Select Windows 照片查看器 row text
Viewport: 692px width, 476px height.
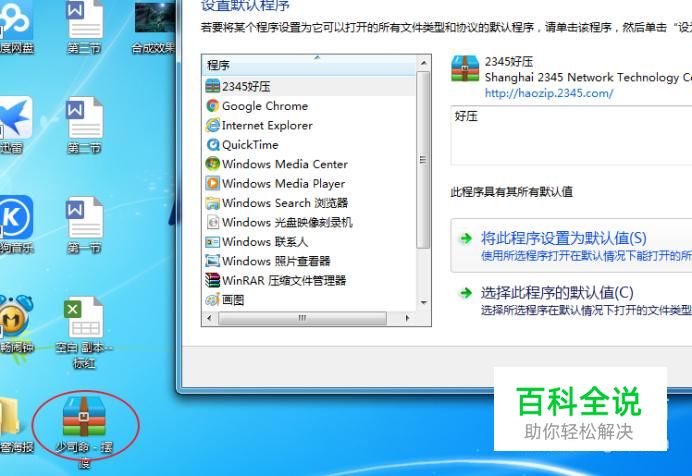pos(276,261)
